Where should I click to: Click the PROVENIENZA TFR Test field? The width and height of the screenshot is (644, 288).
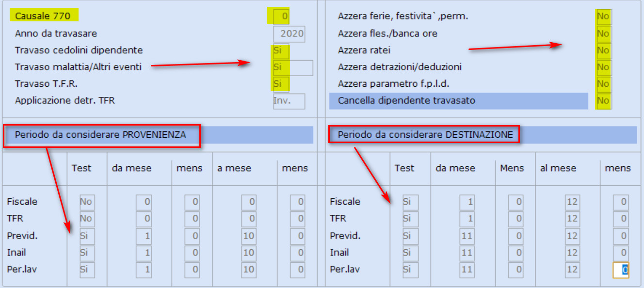point(87,219)
